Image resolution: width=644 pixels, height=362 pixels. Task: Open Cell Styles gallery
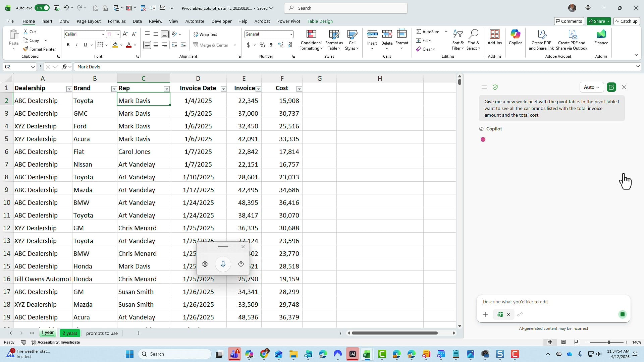[x=352, y=39]
